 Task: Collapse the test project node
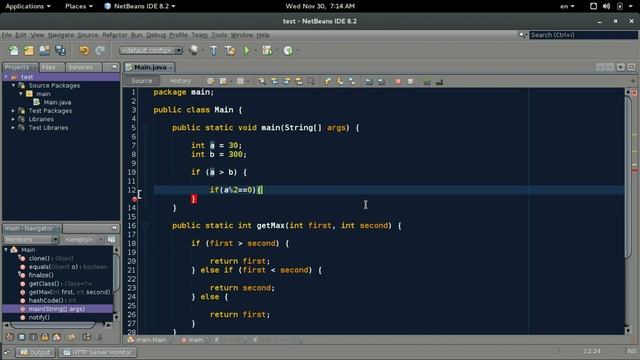tap(6, 77)
